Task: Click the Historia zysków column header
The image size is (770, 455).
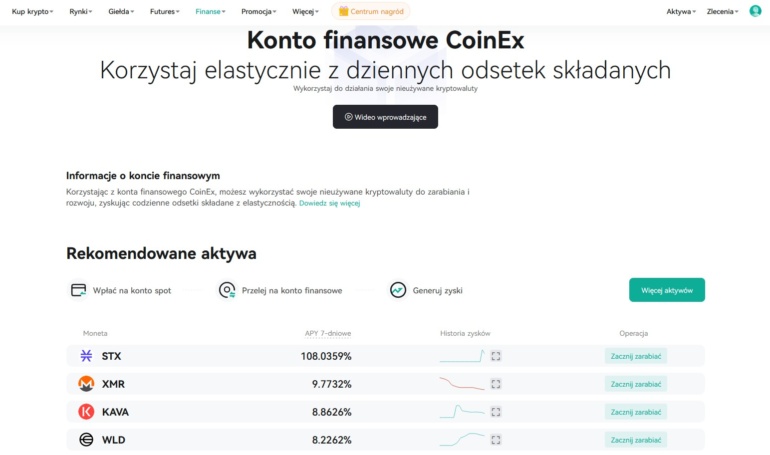Action: point(465,333)
